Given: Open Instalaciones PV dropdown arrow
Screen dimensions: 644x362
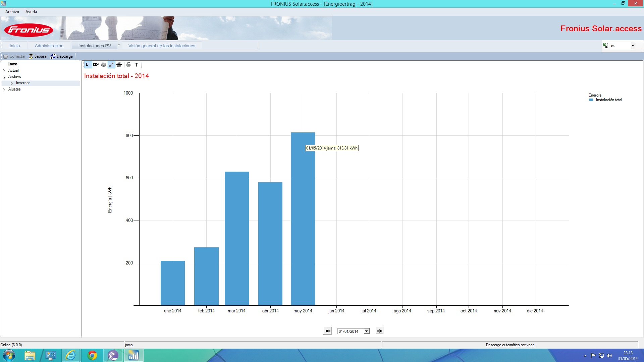Looking at the screenshot, I should pyautogui.click(x=119, y=45).
